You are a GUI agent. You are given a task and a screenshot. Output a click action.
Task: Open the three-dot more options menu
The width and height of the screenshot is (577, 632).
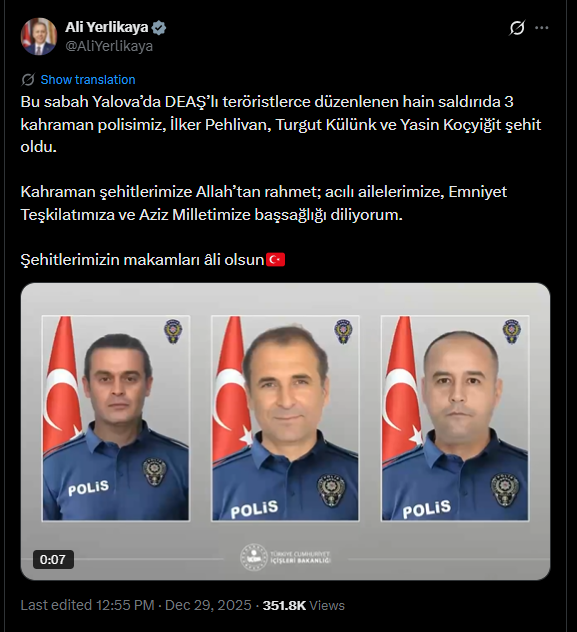(542, 28)
